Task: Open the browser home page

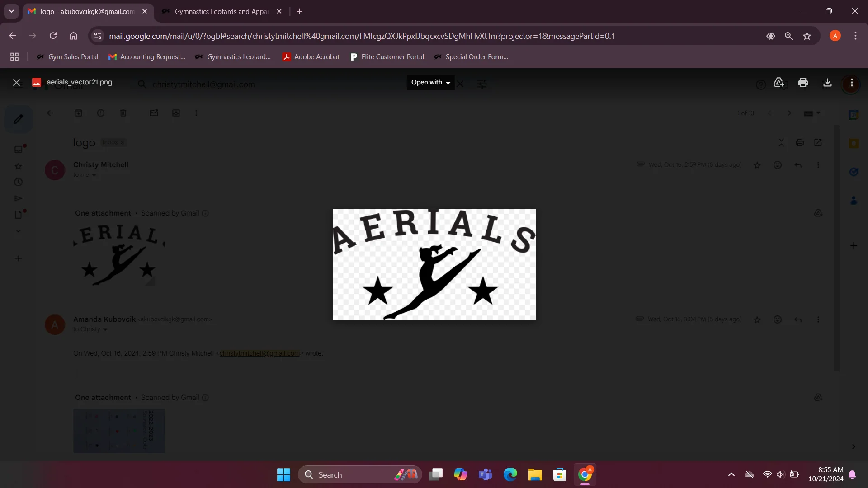Action: [73, 36]
